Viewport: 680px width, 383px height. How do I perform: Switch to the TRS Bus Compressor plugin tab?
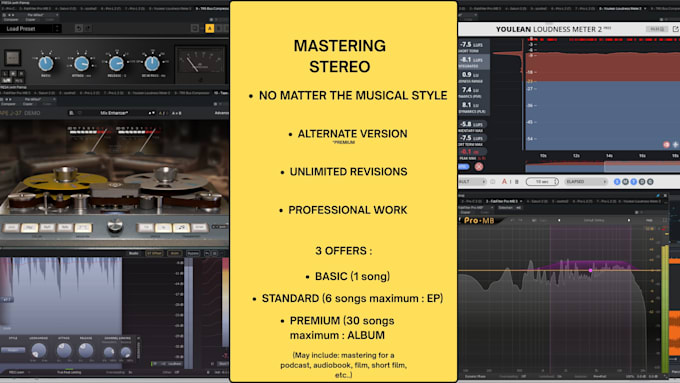(211, 8)
